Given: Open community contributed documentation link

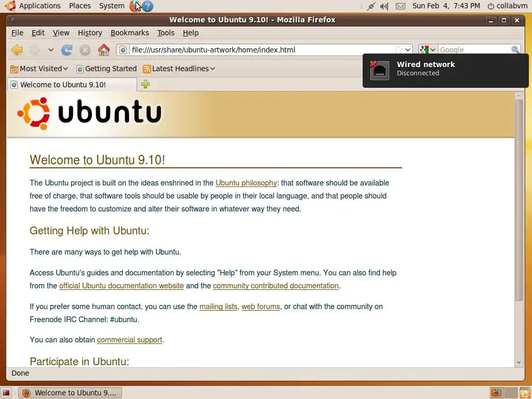Looking at the screenshot, I should click(276, 286).
